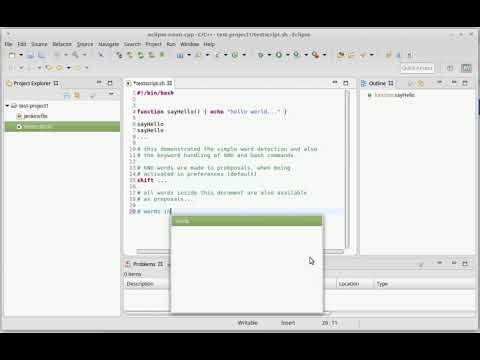This screenshot has height=360, width=480.
Task: Click the Save All toolbar icon
Action: pos(41,55)
